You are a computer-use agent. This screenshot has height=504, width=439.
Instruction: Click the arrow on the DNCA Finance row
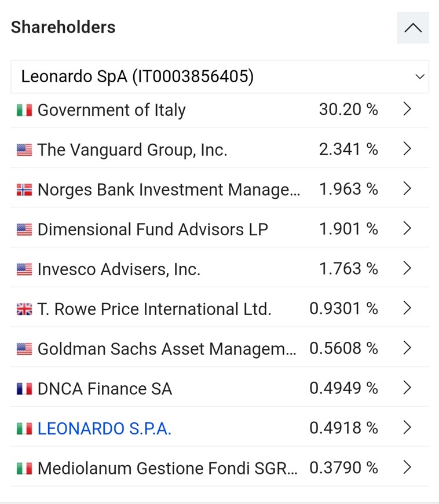click(407, 388)
